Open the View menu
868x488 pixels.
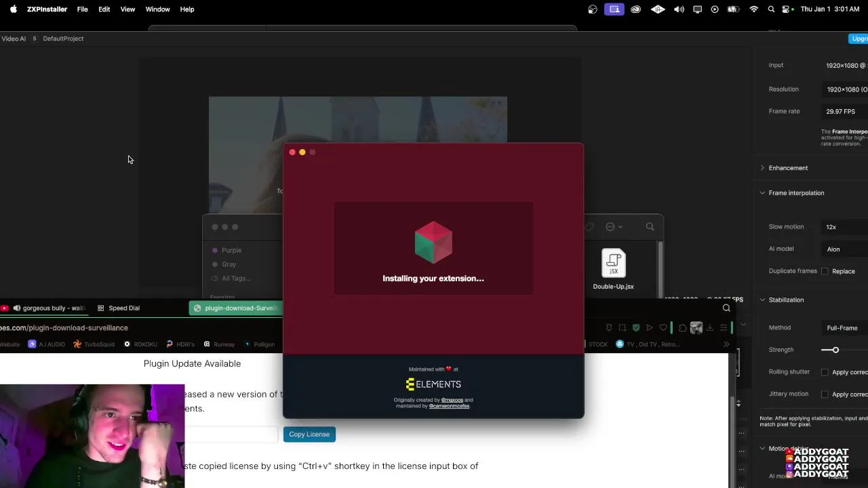pos(127,9)
